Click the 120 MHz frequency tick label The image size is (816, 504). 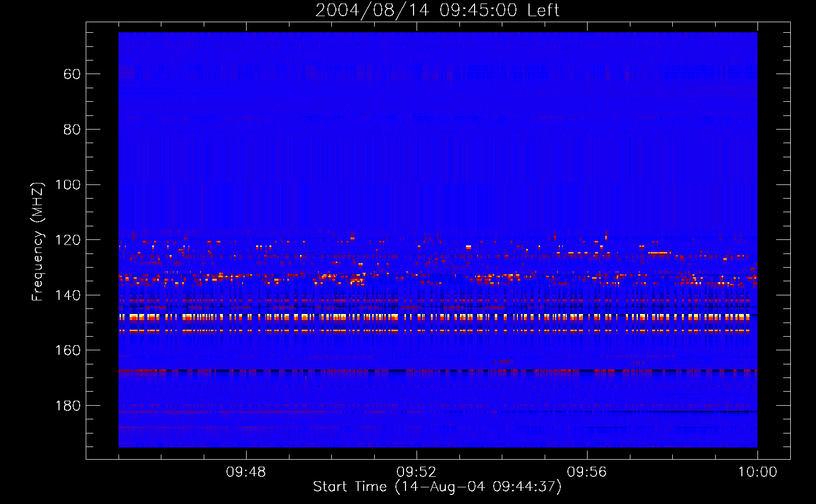coord(68,240)
